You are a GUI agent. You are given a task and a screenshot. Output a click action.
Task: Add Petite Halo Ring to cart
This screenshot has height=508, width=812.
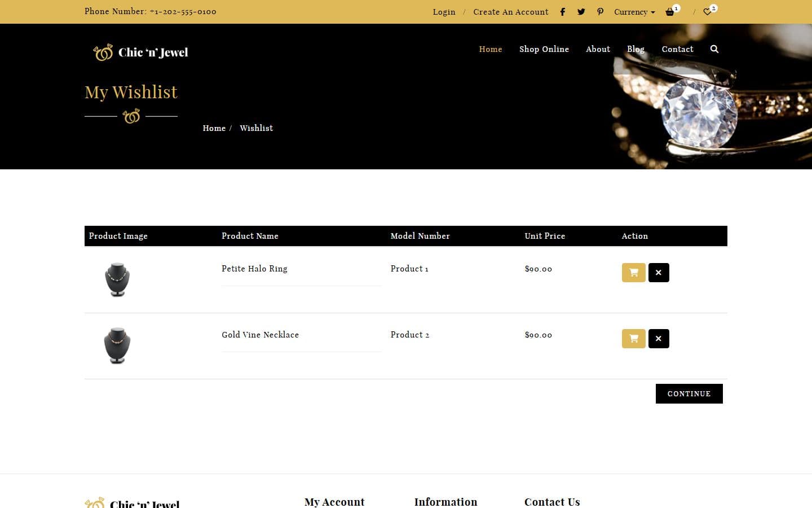(x=634, y=273)
